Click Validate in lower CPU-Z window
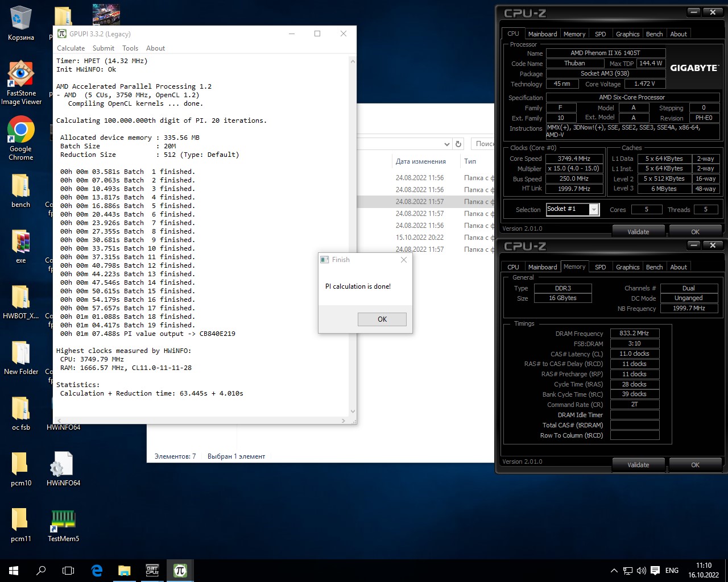Viewport: 728px width, 582px height. coord(638,464)
